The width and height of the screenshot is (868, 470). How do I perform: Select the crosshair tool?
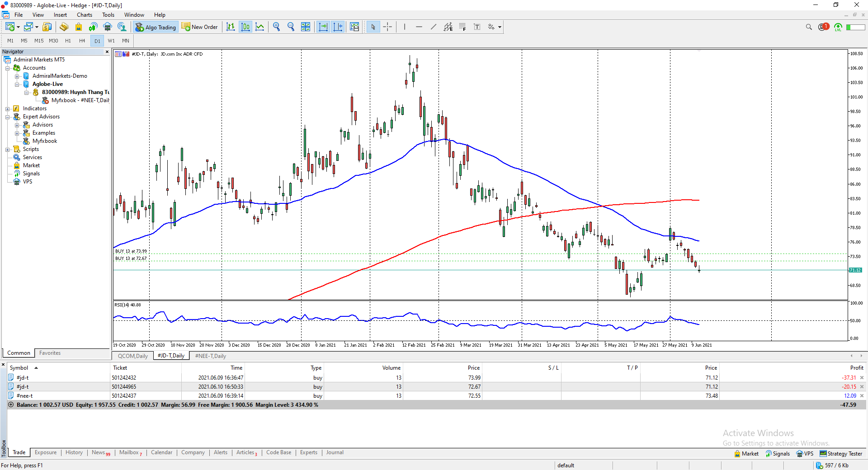click(x=387, y=27)
